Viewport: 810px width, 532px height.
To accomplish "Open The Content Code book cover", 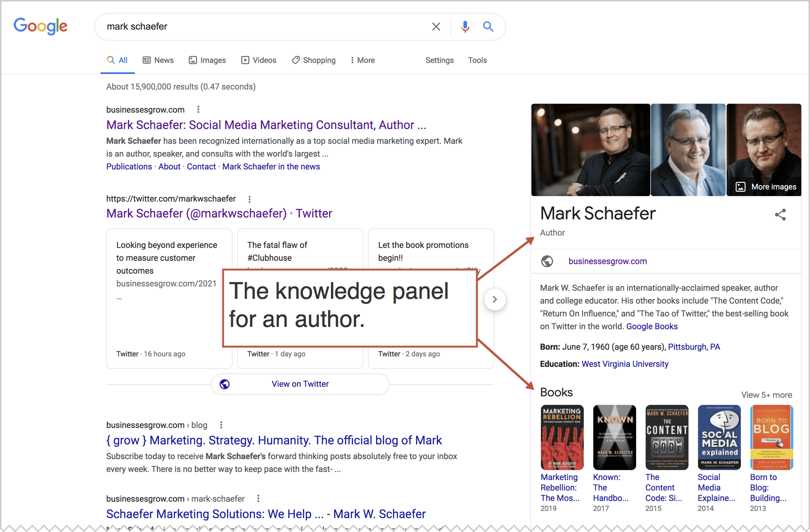I will (x=667, y=437).
